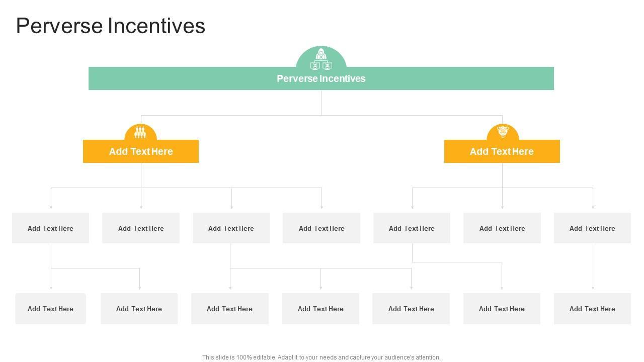Select the first gray box in the upper gray row
The image size is (644, 362).
(x=50, y=228)
